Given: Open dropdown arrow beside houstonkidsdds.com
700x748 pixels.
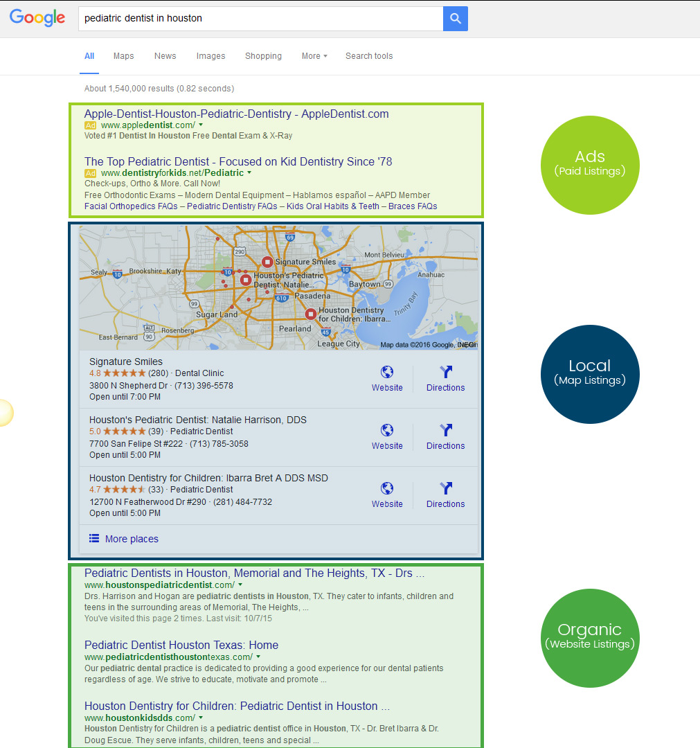Looking at the screenshot, I should click(201, 718).
